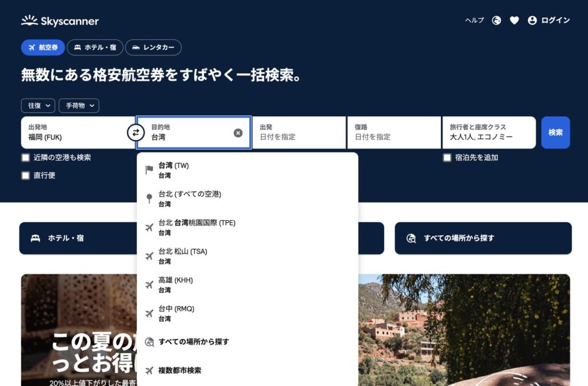
Task: Click plane icon beside 高雄 (KHH)
Action: point(149,284)
